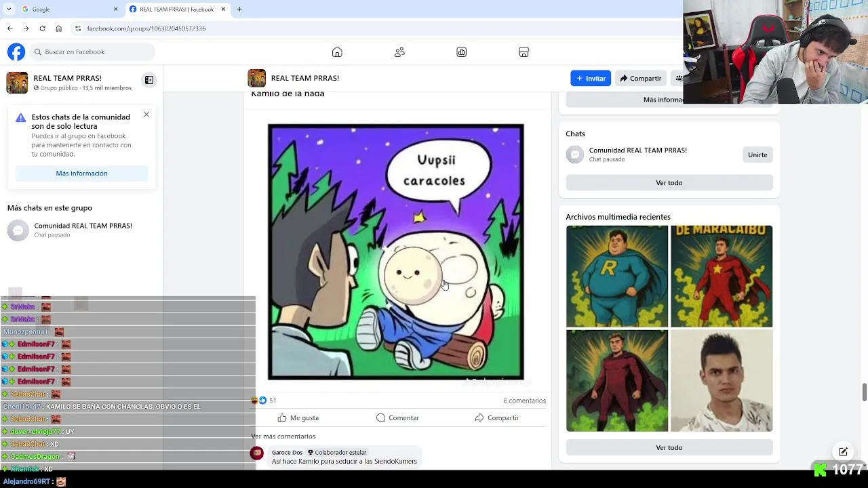Open the site information icon in address bar
The width and height of the screenshot is (868, 488).
coord(78,28)
